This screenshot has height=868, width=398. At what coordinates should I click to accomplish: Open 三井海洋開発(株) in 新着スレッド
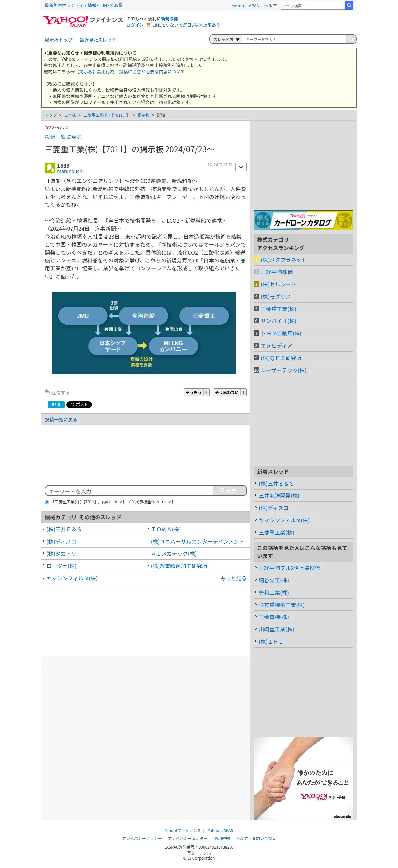pos(279,496)
